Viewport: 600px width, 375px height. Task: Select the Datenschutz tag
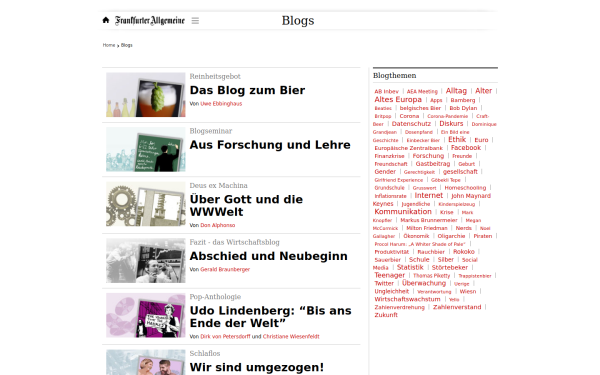click(x=411, y=124)
